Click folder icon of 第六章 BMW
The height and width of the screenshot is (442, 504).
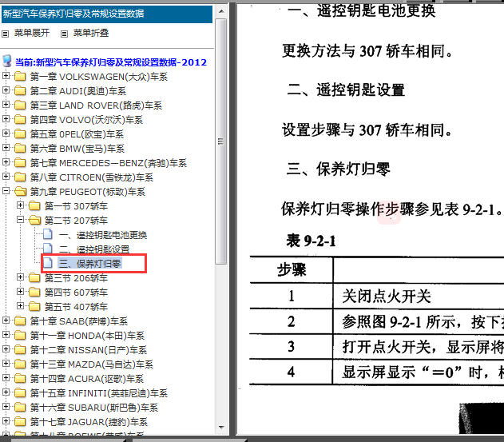[x=20, y=149]
